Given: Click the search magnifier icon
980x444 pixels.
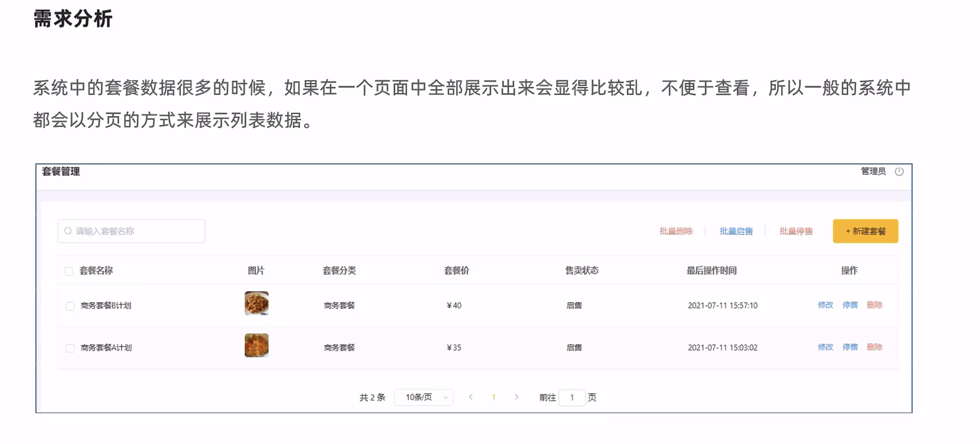Looking at the screenshot, I should pos(68,231).
